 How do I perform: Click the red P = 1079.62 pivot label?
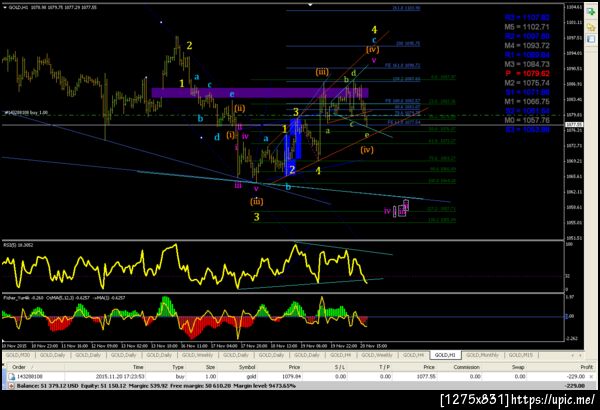coord(527,74)
